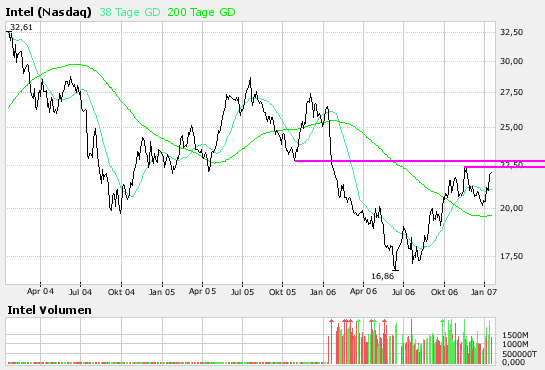Click the lower shorter magenta line
545x370 pixels.
[504, 167]
